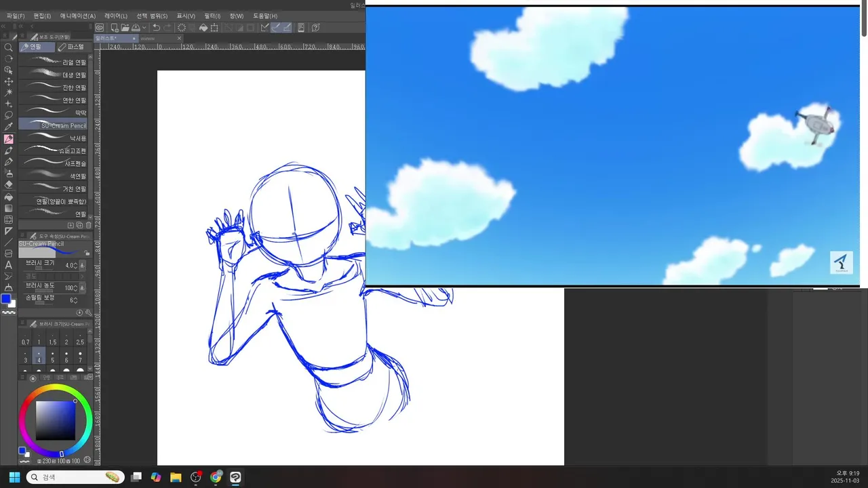Screen dimensions: 868x488
Task: Click the Clip Studio launcher icon in the command bar
Action: click(100, 28)
